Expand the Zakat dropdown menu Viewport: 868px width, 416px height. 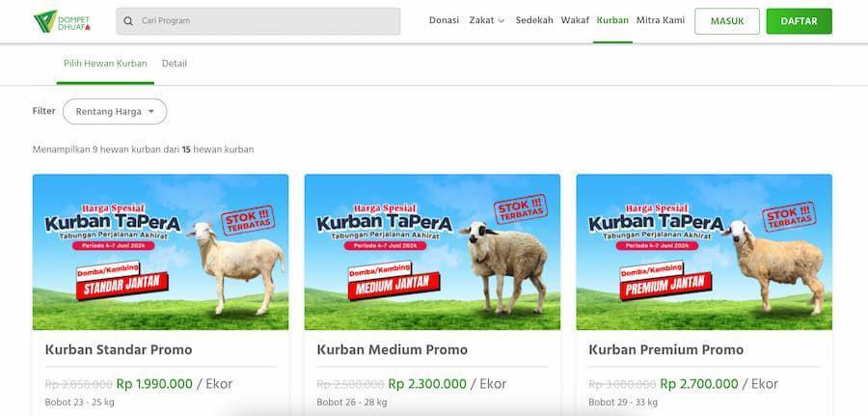487,20
